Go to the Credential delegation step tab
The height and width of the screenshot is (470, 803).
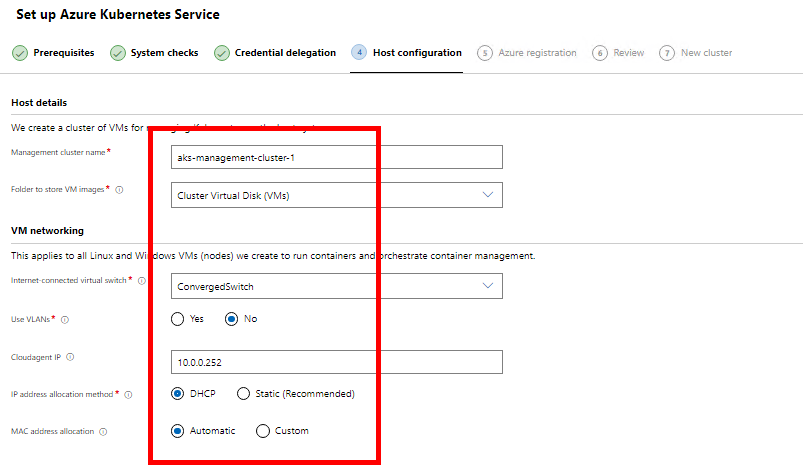pyautogui.click(x=275, y=53)
